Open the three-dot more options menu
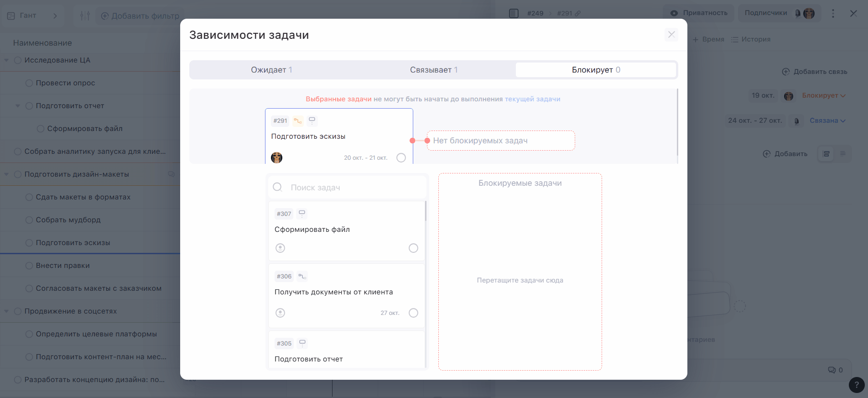The image size is (868, 398). 833,13
